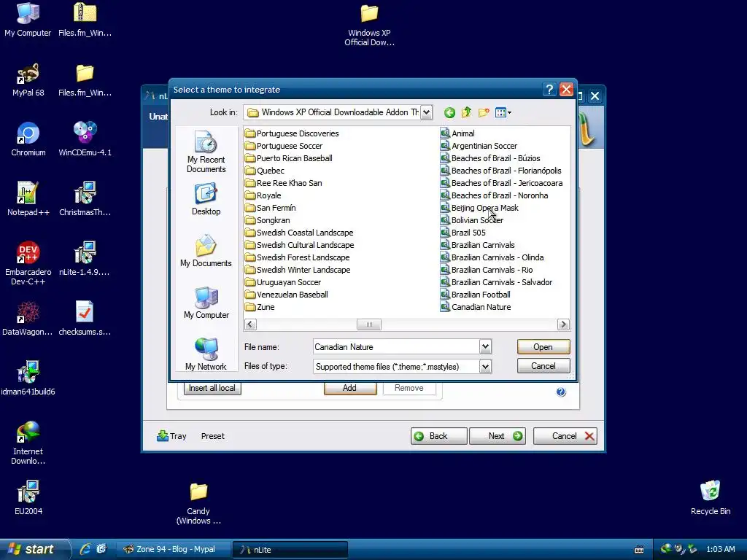Create new folder icon in dialog toolbar

coord(484,113)
